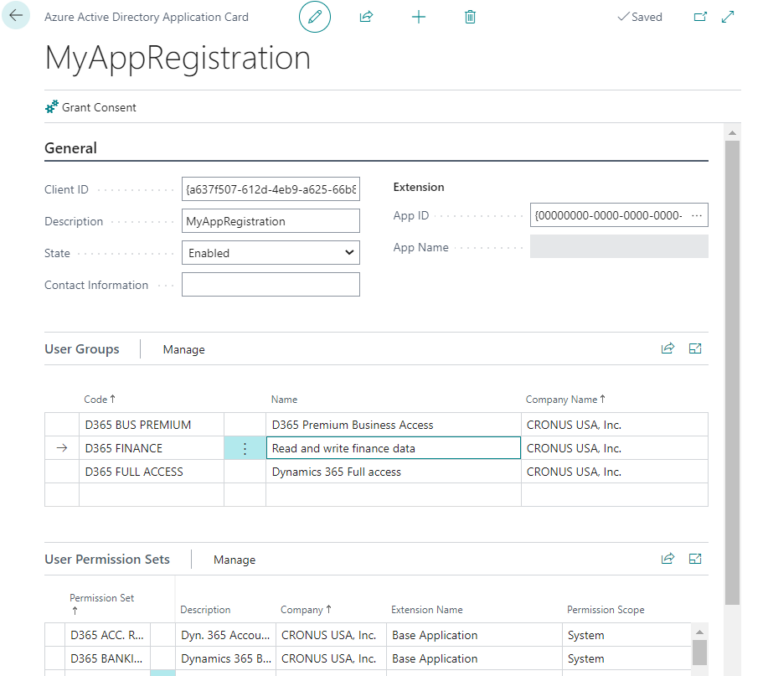The height and width of the screenshot is (676, 768).
Task: Sort User Groups by Company Name column
Action: pos(565,399)
